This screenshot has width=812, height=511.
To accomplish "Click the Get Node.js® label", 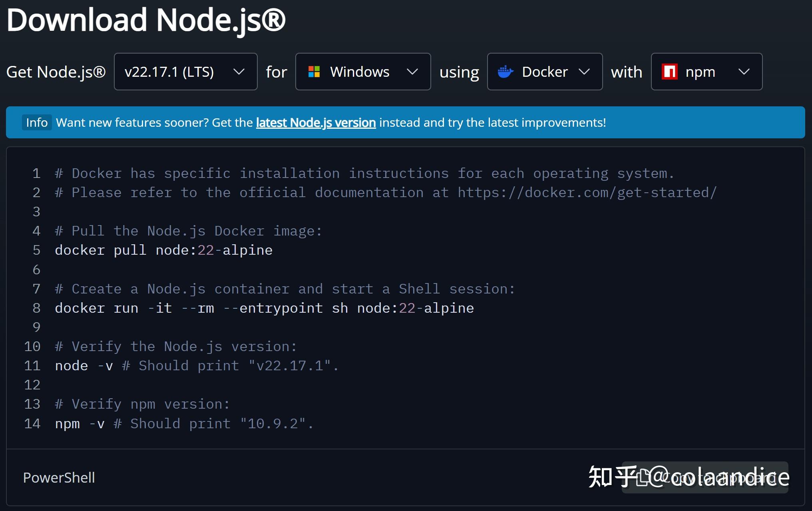I will (56, 72).
